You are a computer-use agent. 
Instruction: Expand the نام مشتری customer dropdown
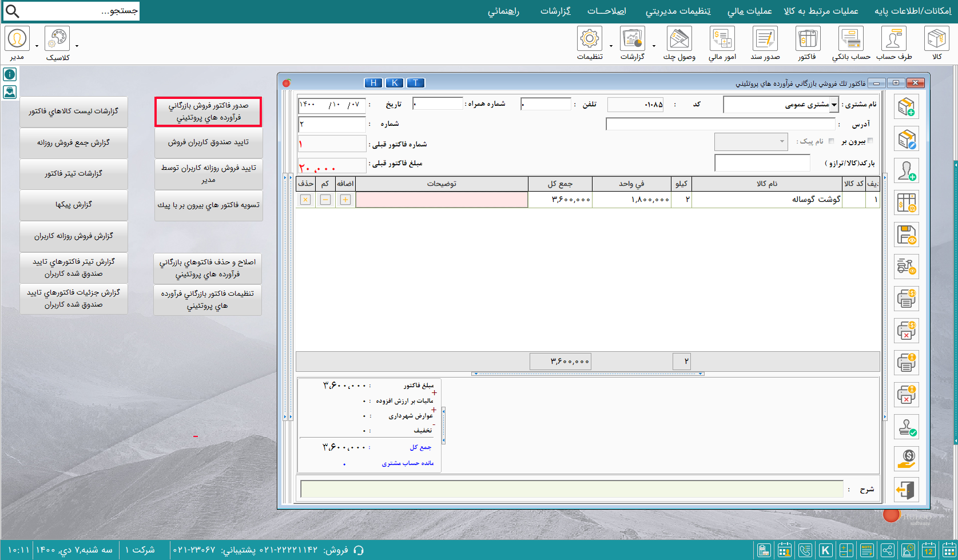(834, 105)
